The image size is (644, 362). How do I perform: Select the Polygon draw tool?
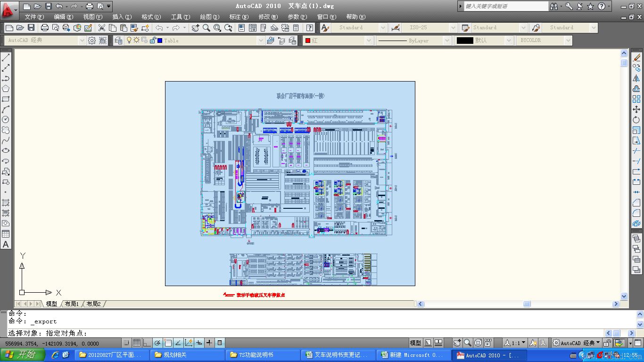coord(6,89)
